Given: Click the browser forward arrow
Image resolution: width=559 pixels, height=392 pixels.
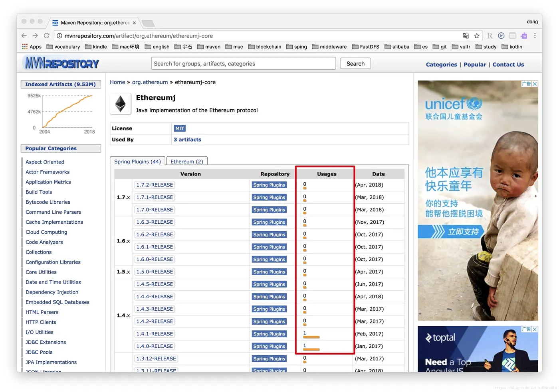Looking at the screenshot, I should pos(35,35).
